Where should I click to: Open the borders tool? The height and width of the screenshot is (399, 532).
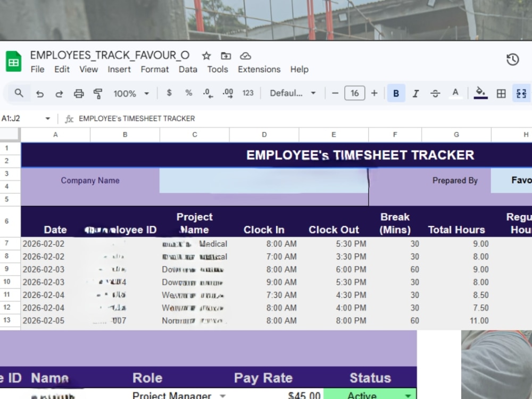click(501, 93)
